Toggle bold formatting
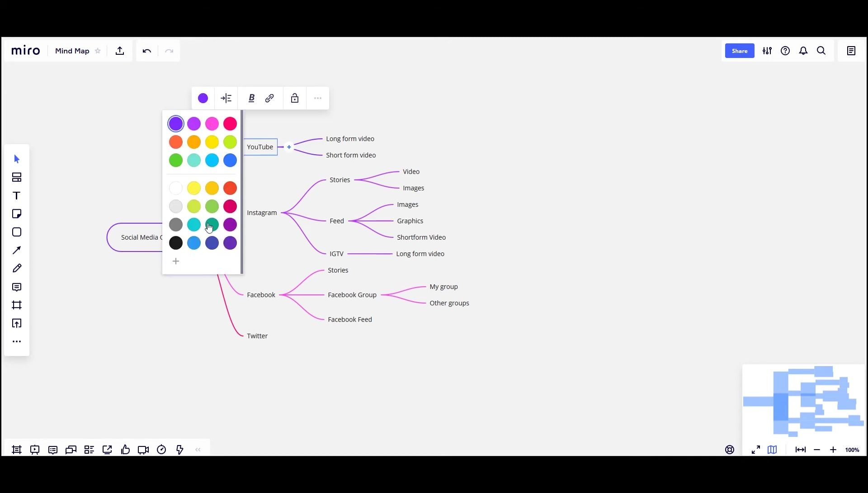The image size is (868, 493). [251, 98]
